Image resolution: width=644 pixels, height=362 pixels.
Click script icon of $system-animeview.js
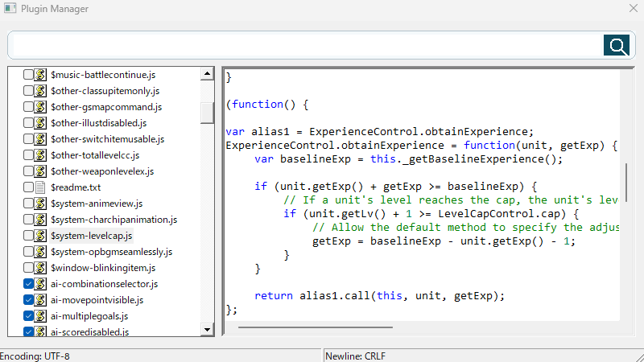pyautogui.click(x=40, y=204)
